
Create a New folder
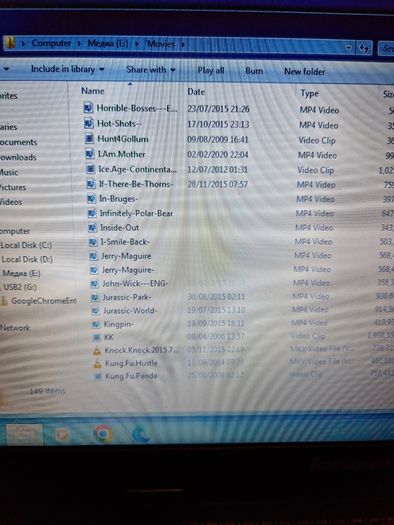(305, 72)
